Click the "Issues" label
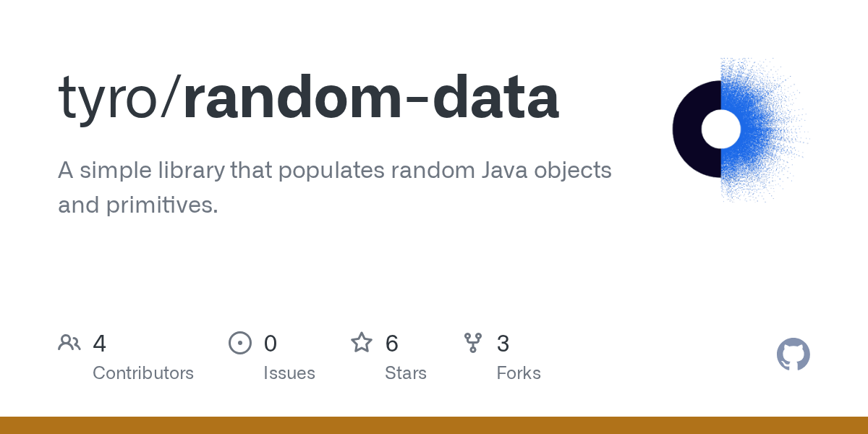868x434 pixels. pyautogui.click(x=289, y=373)
